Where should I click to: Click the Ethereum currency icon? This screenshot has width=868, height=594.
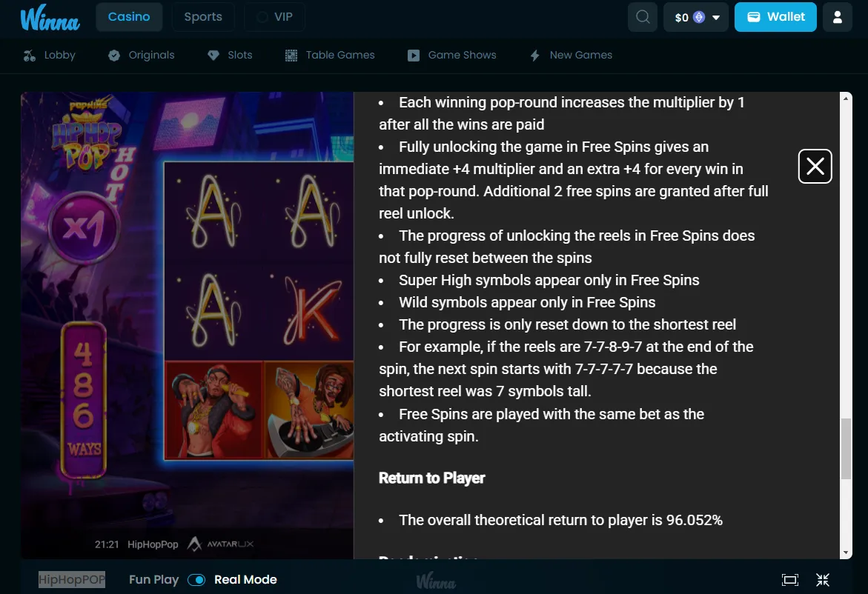click(699, 17)
